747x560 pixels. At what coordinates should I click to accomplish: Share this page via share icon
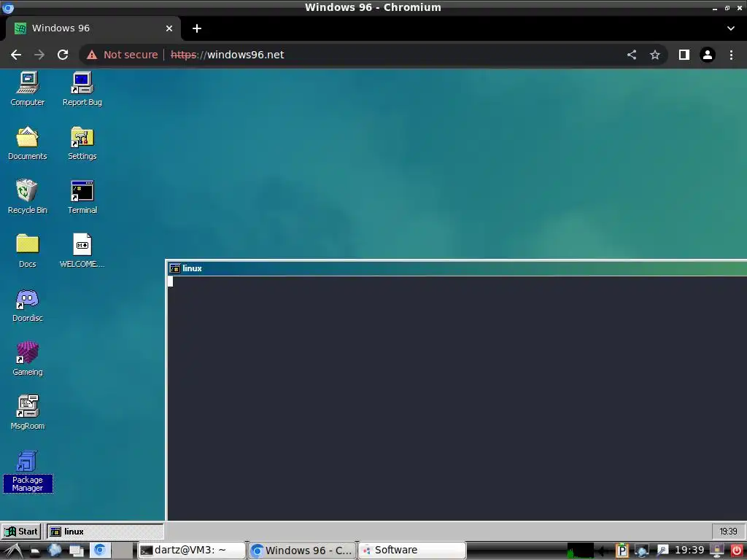click(x=632, y=55)
